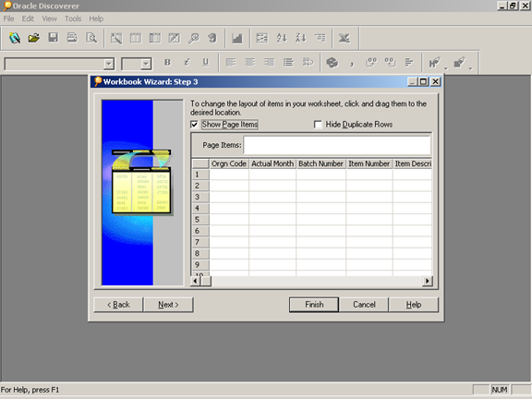Click the Duplicate as Table icon
Screen dimensions: 532x399
174,38
